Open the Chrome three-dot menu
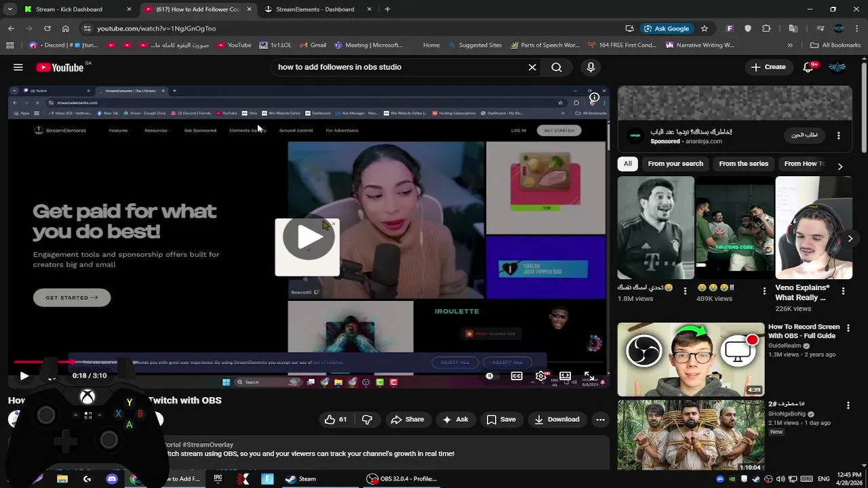The height and width of the screenshot is (488, 868). point(857,28)
